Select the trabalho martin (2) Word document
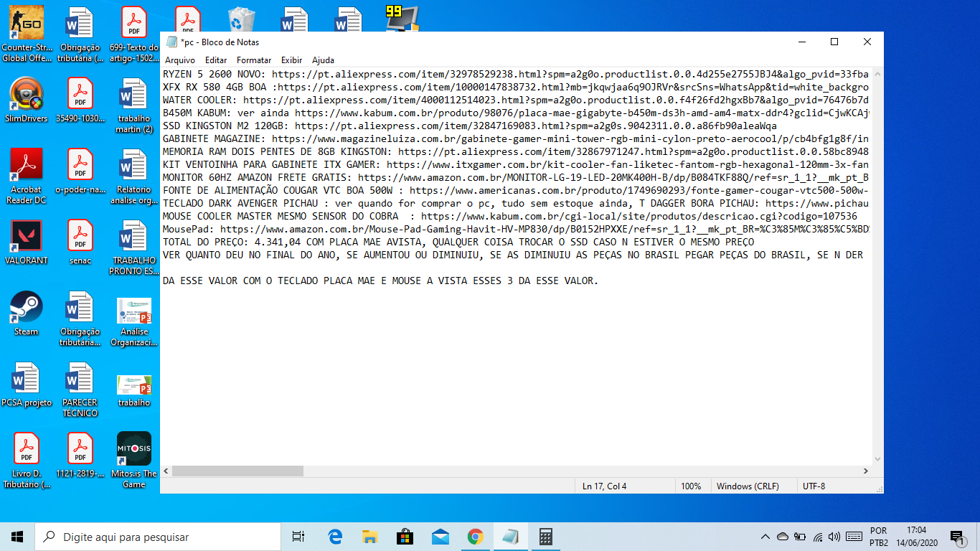980x551 pixels. (x=134, y=105)
